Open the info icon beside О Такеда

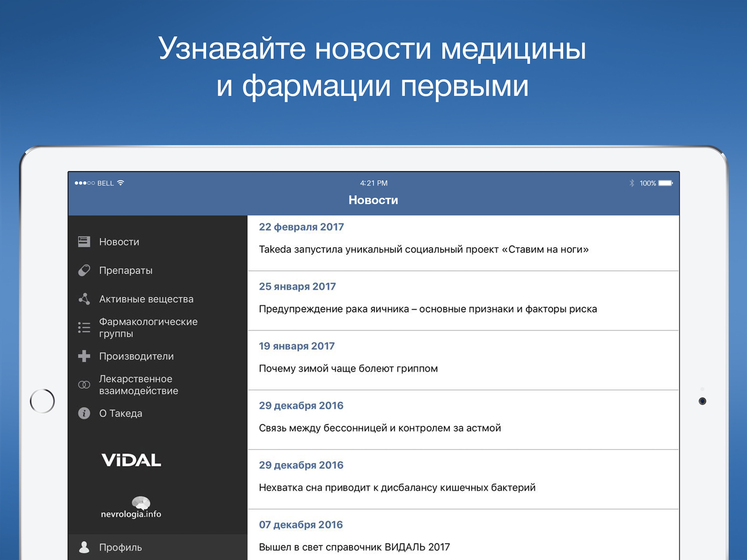(84, 413)
